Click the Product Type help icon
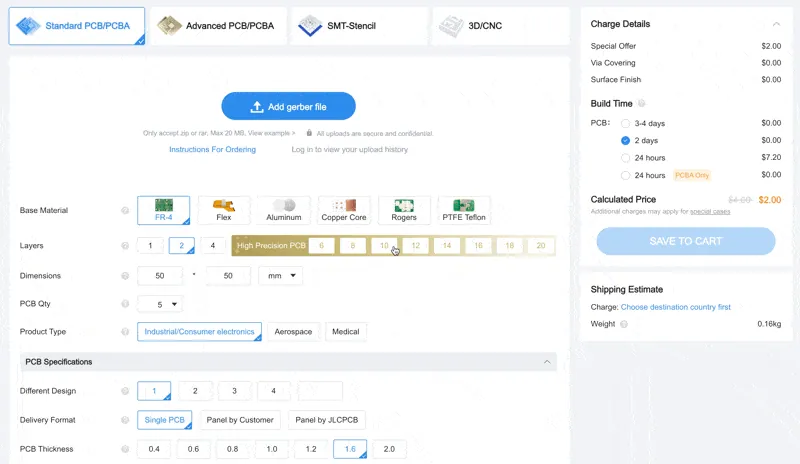The image size is (800, 464). coord(125,332)
